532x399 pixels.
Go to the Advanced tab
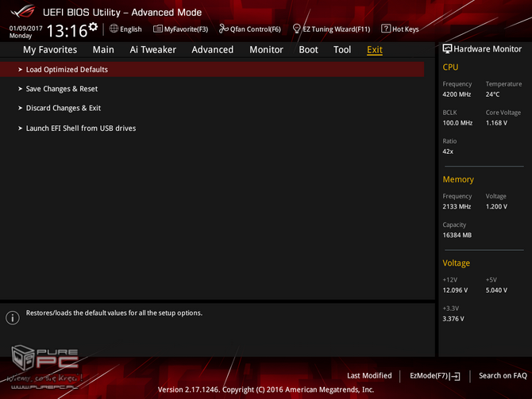pos(212,50)
